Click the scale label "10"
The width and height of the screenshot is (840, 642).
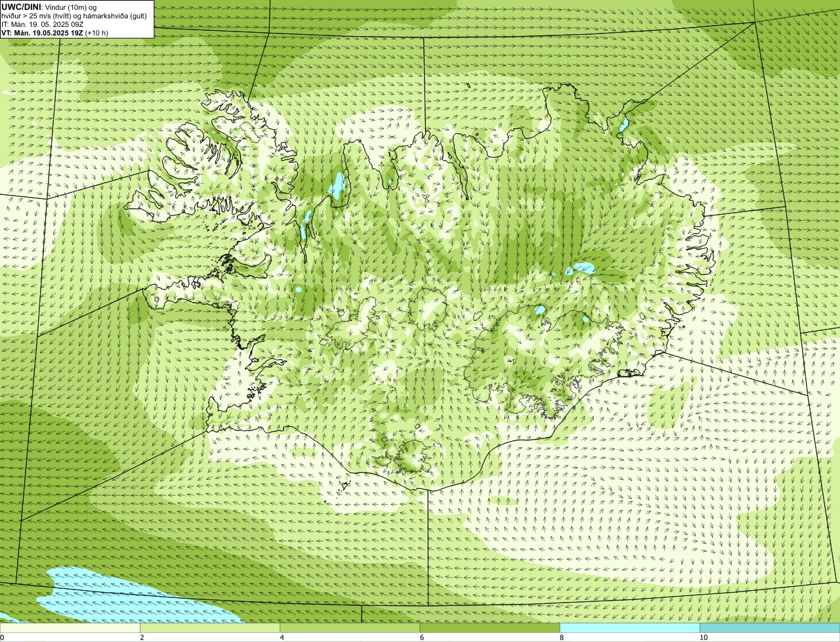click(x=703, y=637)
